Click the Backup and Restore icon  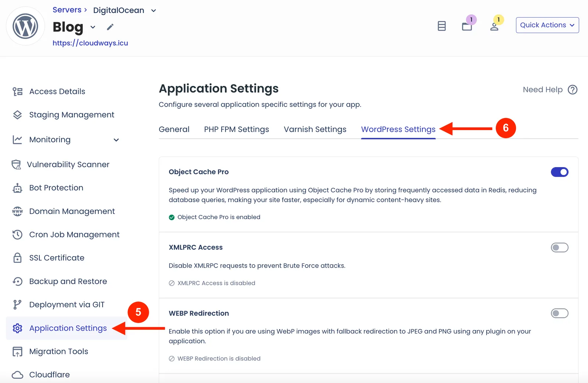pyautogui.click(x=17, y=282)
